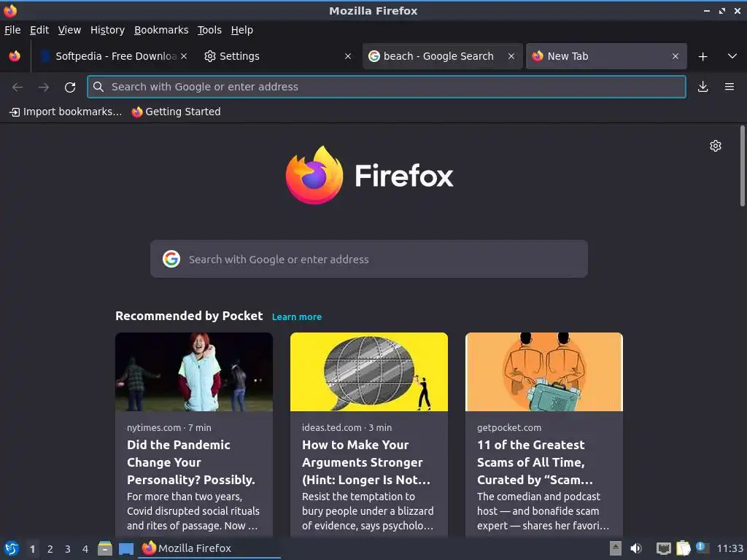
Task: Switch to workspace 3
Action: (68, 549)
